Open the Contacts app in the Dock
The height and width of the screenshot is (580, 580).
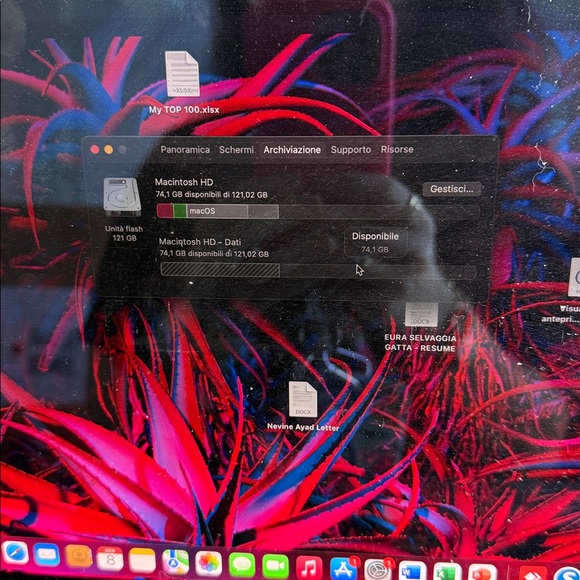pyautogui.click(x=78, y=556)
